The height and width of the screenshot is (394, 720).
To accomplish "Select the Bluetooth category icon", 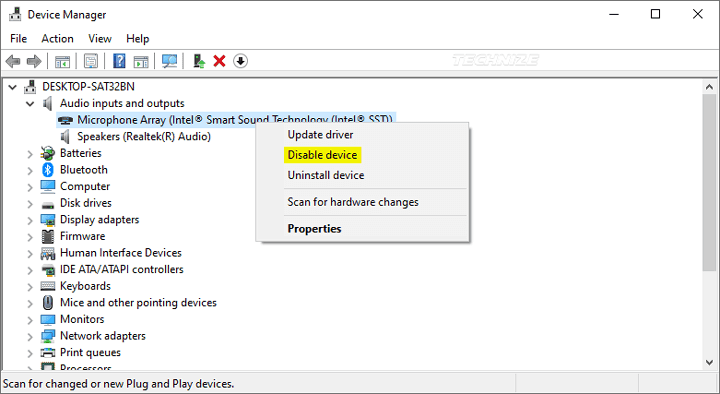I will (x=48, y=169).
